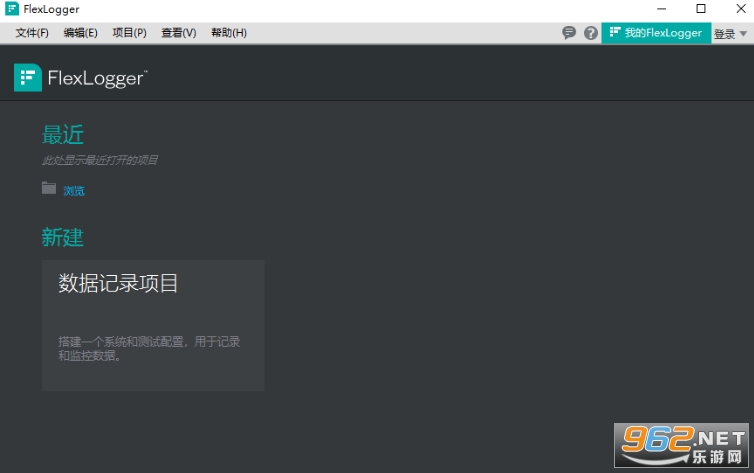The image size is (754, 473).
Task: Click the help question mark icon
Action: pos(591,33)
